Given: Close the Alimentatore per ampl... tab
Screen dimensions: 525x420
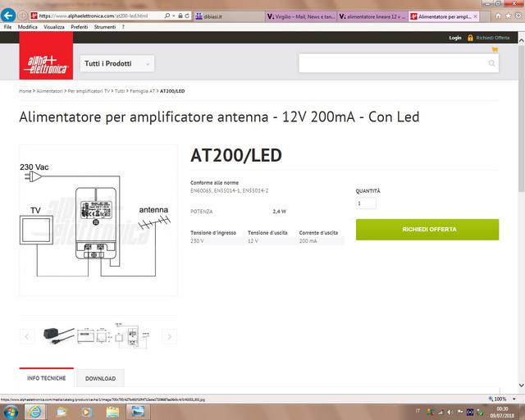Looking at the screenshot, I should click(x=475, y=16).
